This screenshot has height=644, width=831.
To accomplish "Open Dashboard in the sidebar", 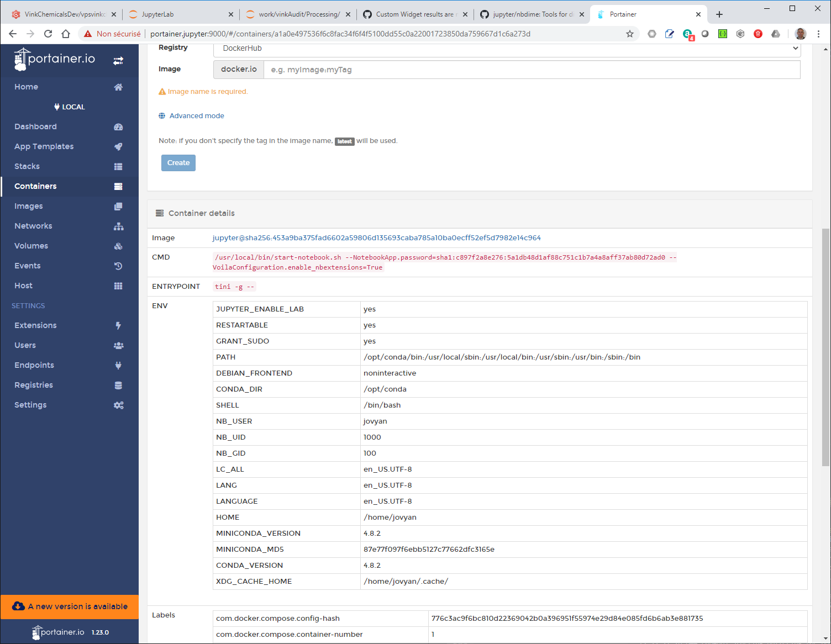I will [x=35, y=126].
